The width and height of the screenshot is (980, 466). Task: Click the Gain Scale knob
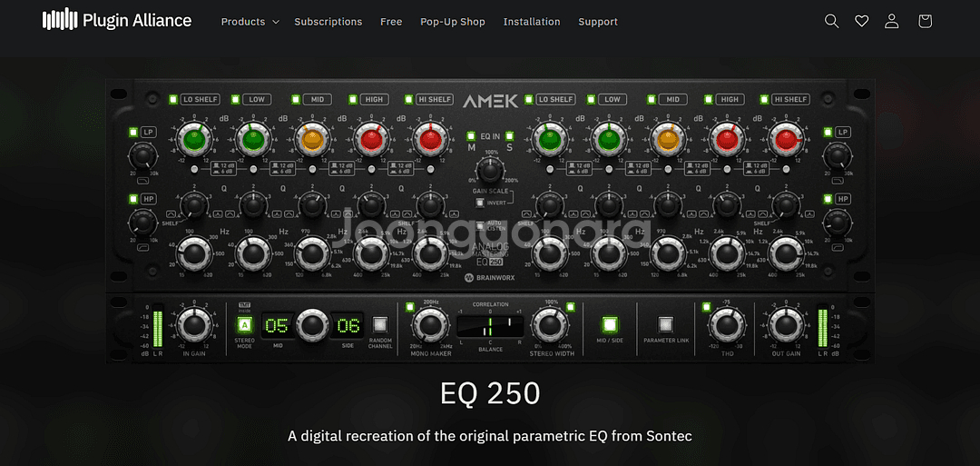point(490,169)
